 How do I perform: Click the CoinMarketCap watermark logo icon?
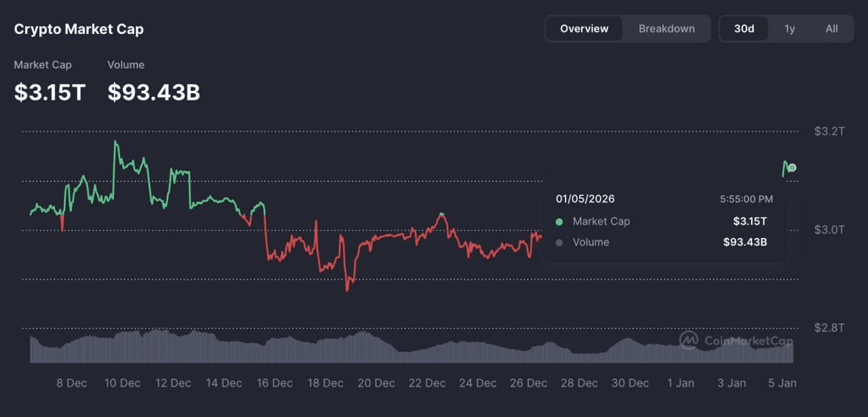689,340
